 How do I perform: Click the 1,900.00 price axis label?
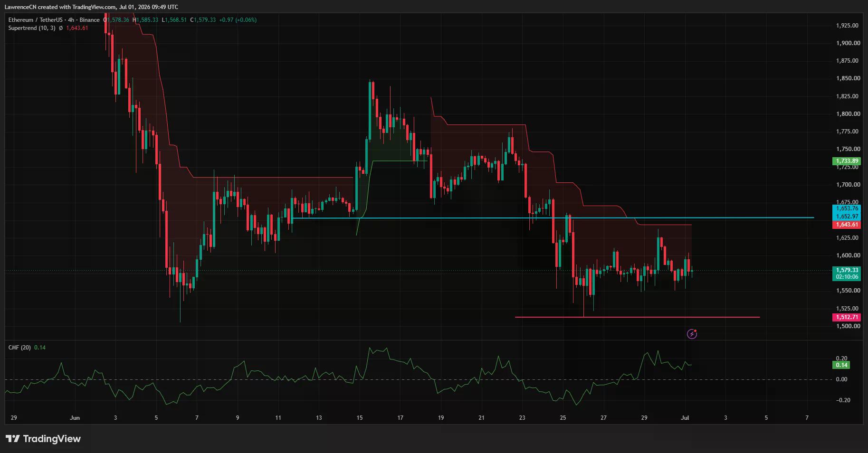coord(848,43)
